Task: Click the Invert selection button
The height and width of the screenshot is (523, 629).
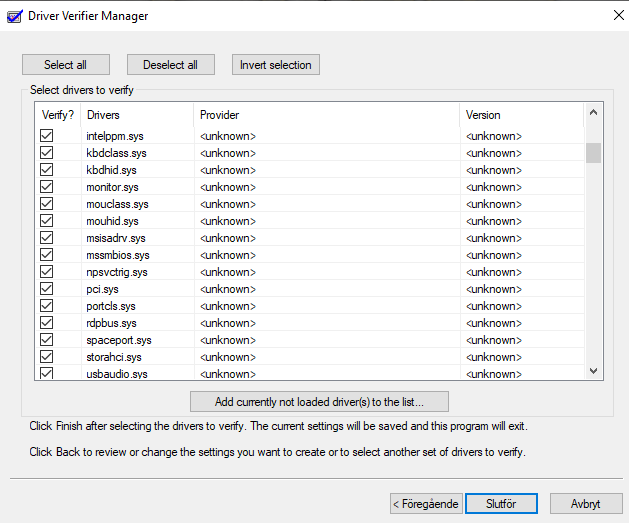Action: 276,65
